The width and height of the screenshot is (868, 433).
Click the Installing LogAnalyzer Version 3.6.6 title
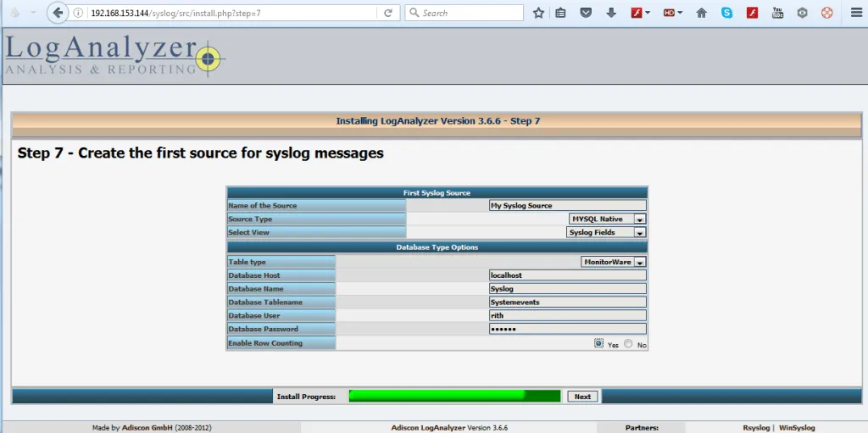tap(438, 120)
